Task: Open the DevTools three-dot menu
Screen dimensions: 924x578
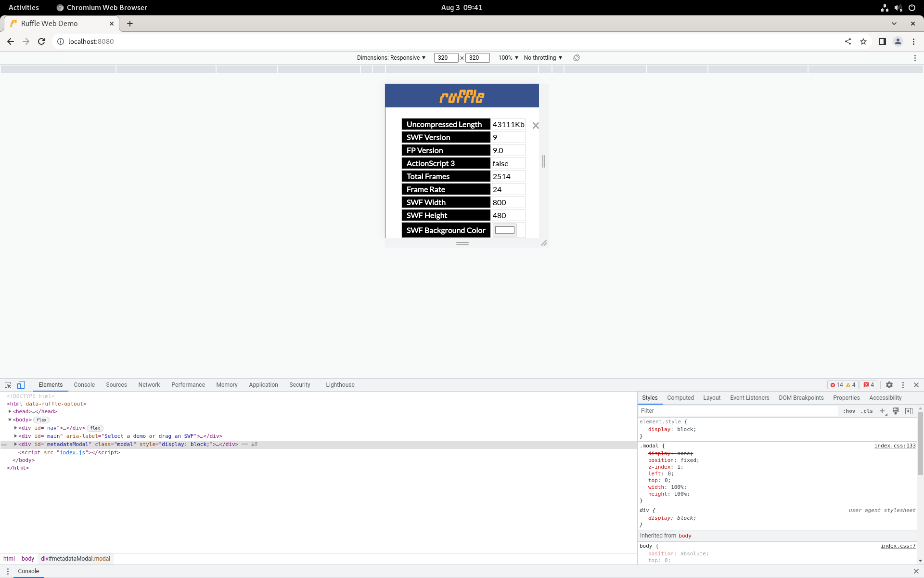Action: coord(903,385)
